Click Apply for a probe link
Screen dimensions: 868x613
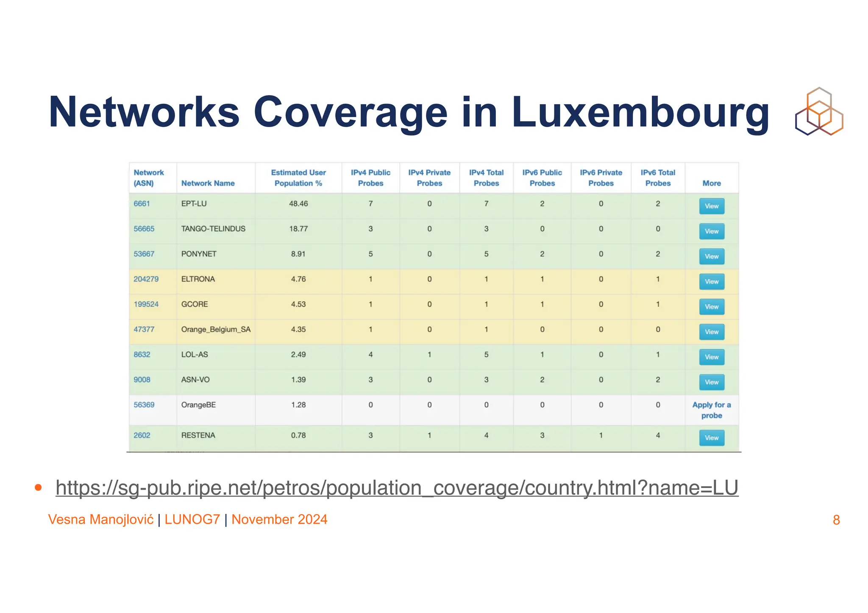point(712,410)
